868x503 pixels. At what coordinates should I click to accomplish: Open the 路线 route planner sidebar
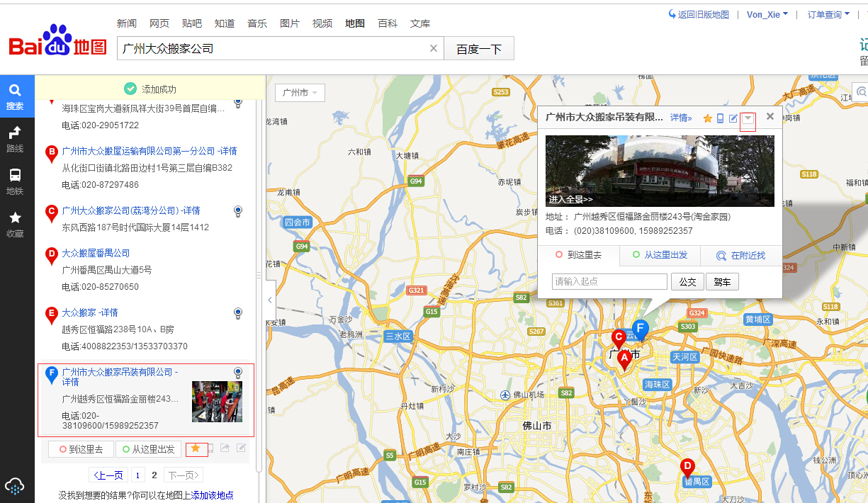click(15, 140)
